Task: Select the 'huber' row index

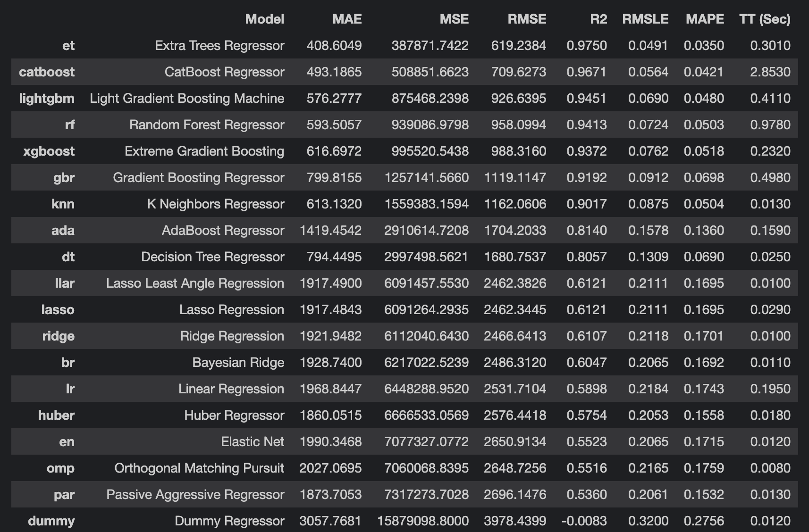Action: coord(56,415)
